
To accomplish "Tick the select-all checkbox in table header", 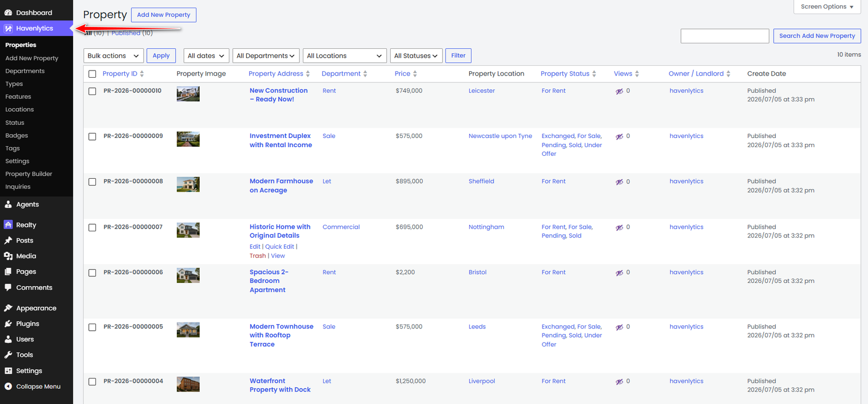I will [92, 74].
